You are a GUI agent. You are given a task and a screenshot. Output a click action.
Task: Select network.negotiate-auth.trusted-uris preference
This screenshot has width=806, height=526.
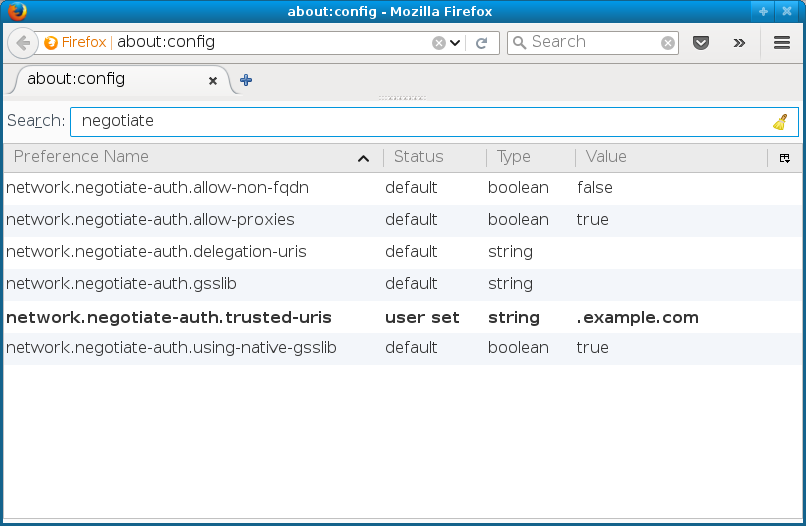click(402, 317)
